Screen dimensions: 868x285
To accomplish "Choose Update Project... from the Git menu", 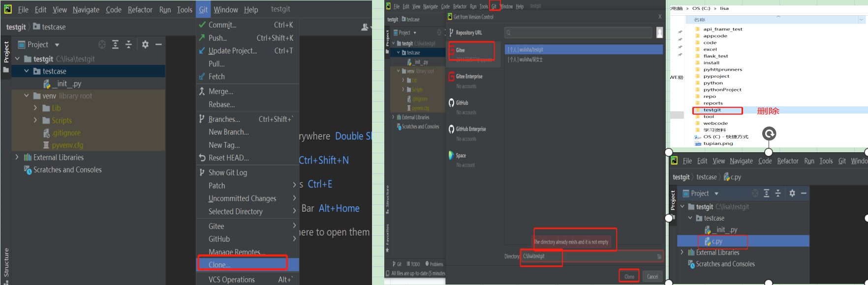I will (248, 51).
